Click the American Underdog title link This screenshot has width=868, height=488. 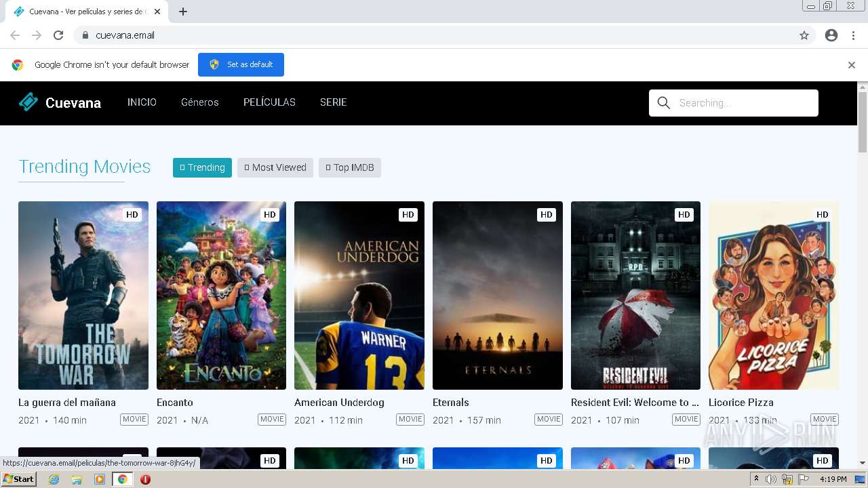(x=339, y=403)
